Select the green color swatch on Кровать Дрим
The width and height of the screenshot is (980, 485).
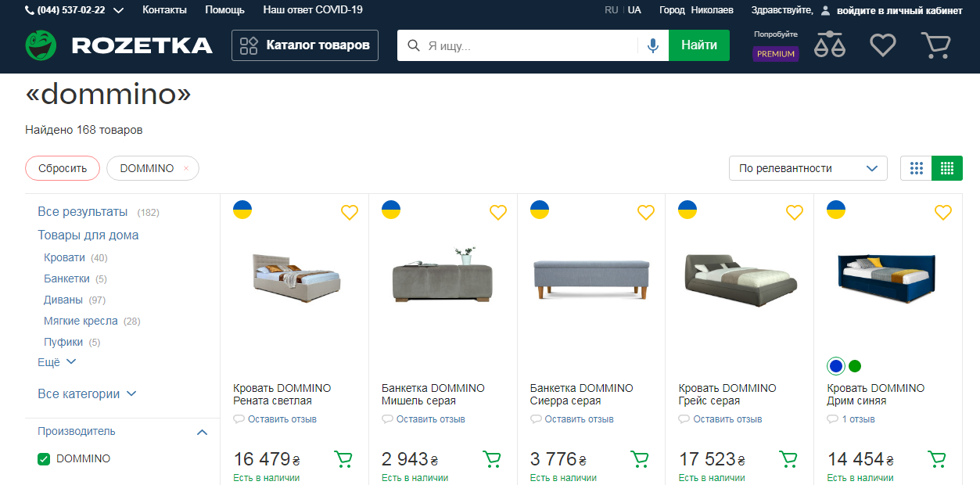[x=854, y=365]
